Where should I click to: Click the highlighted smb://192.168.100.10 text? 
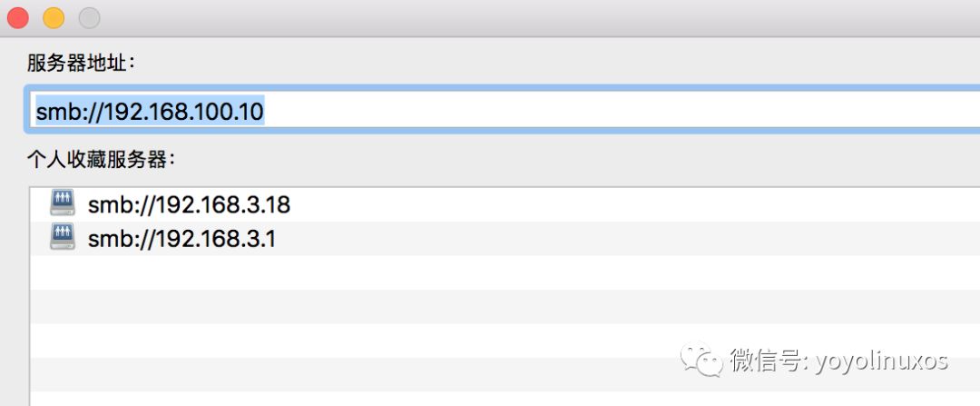(x=150, y=112)
